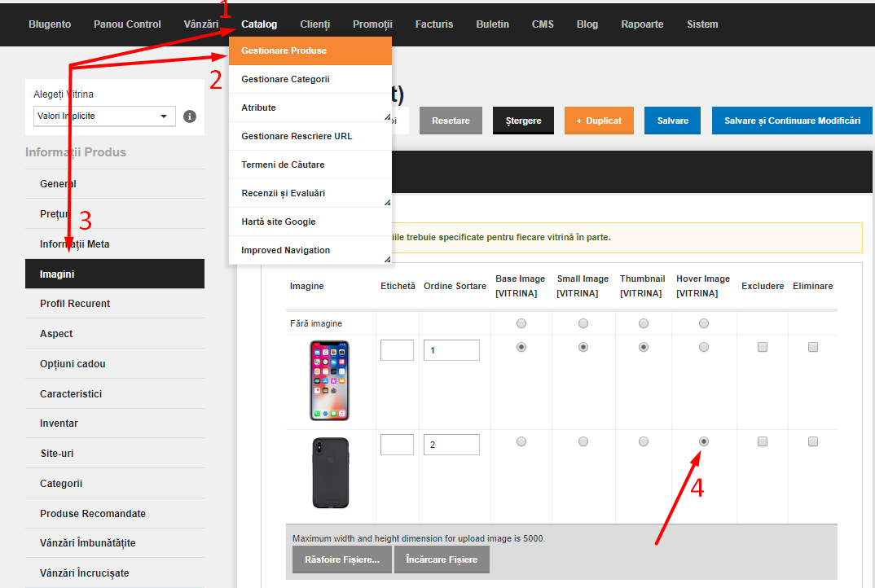Open the Alegeți Vitrina store dropdown

tap(104, 116)
